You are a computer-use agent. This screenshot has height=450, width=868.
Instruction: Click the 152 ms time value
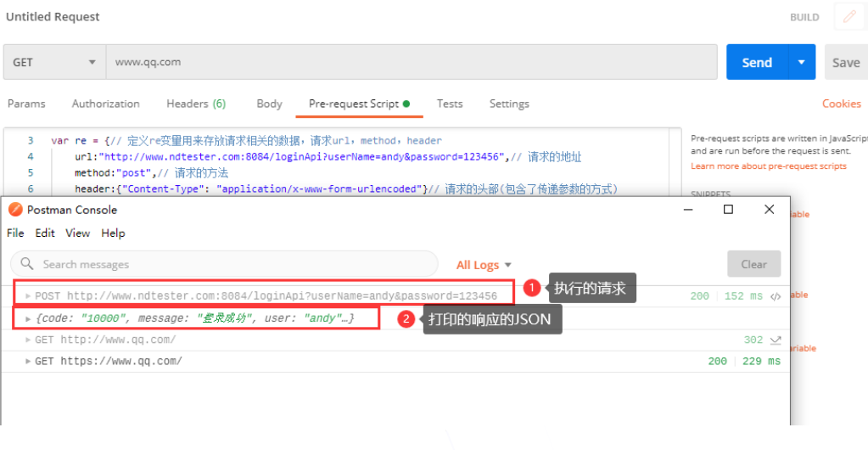coord(743,296)
